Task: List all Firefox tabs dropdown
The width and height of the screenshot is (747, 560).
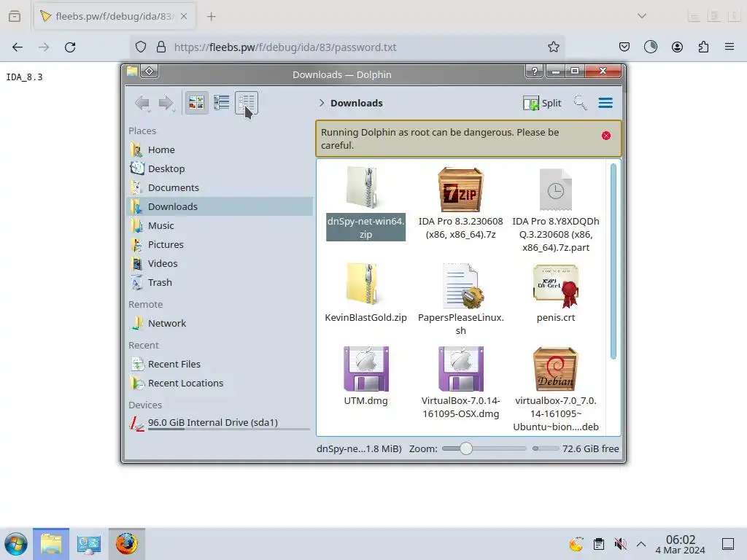Action: (x=642, y=16)
